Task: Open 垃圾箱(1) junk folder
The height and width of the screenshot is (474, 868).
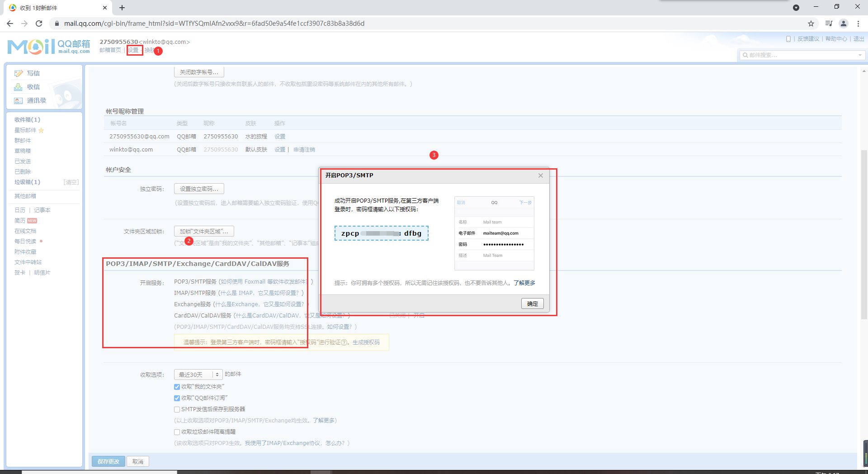Action: (x=27, y=182)
